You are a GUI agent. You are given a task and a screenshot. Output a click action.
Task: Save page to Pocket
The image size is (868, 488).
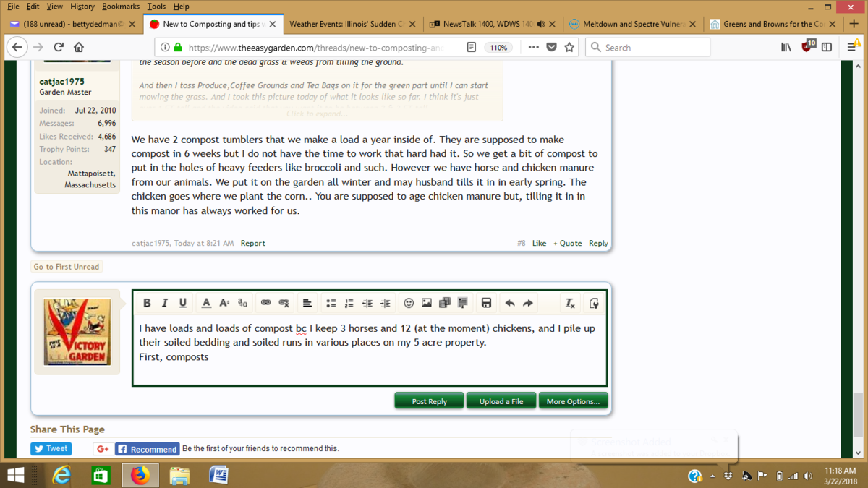point(551,48)
